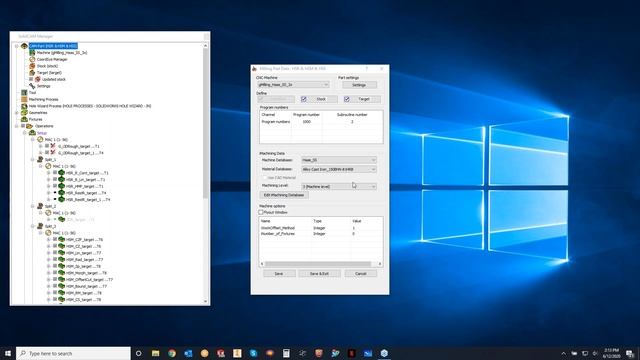The width and height of the screenshot is (640, 360).
Task: Click the Cancel button in dialog
Action: (x=361, y=273)
